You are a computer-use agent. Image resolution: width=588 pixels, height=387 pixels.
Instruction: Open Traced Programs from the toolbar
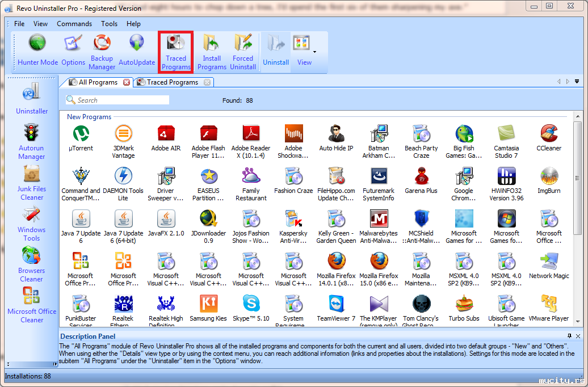(x=176, y=52)
